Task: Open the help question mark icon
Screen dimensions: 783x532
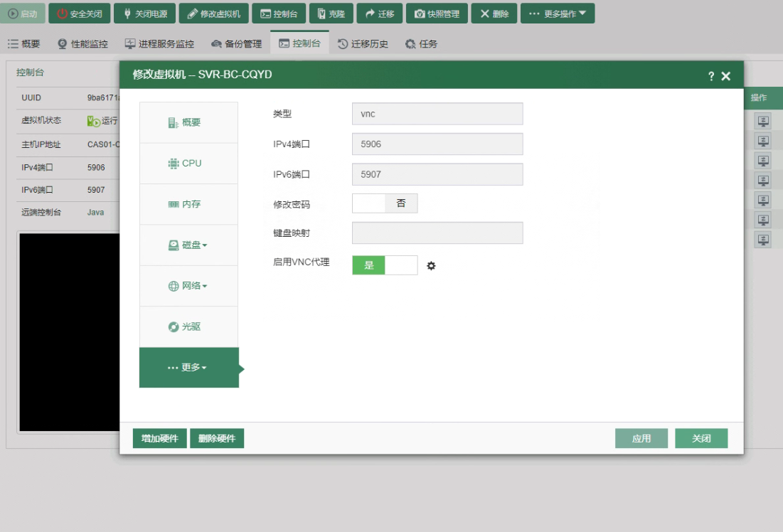Action: tap(711, 76)
